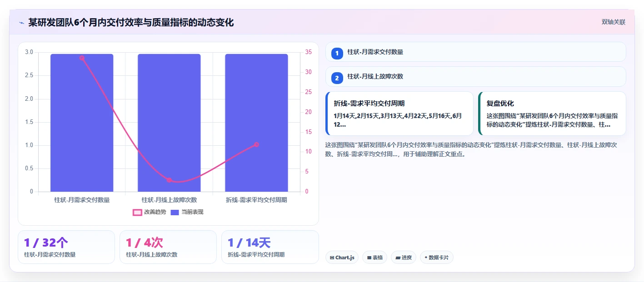Click the x-axis label 折线-需求平均交付周期
This screenshot has height=282, width=644.
click(256, 200)
